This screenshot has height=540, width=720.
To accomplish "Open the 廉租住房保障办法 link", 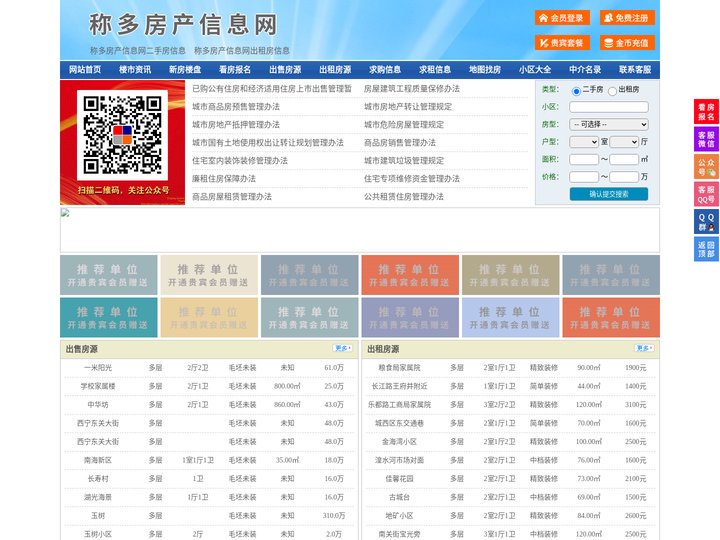I will tap(224, 179).
